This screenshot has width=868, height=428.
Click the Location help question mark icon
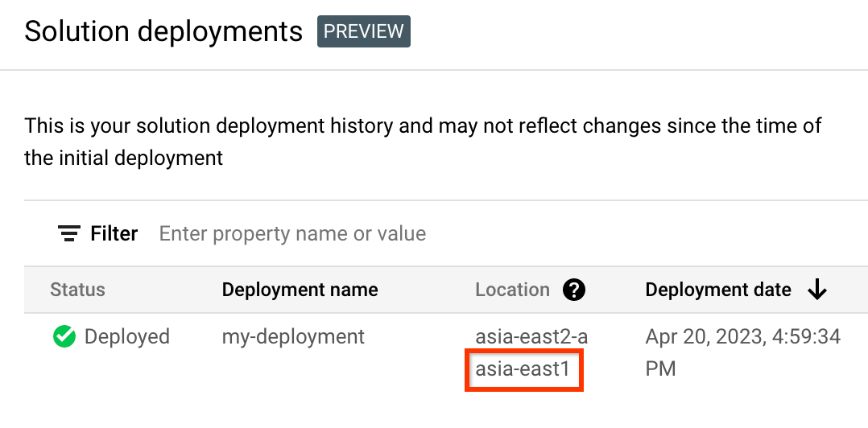pyautogui.click(x=574, y=290)
